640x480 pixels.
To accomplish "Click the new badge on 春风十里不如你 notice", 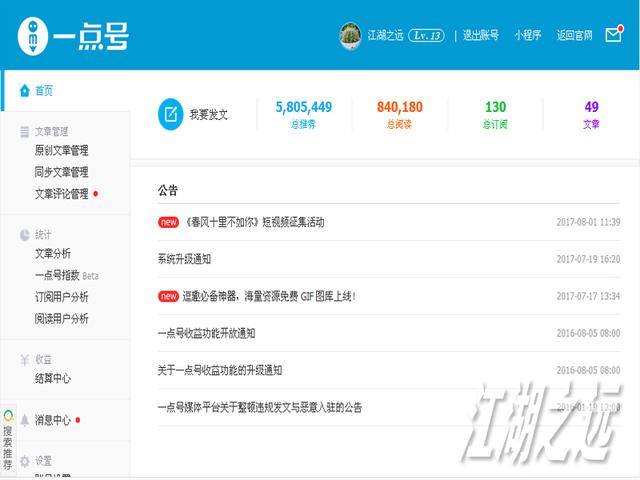I will pos(168,222).
